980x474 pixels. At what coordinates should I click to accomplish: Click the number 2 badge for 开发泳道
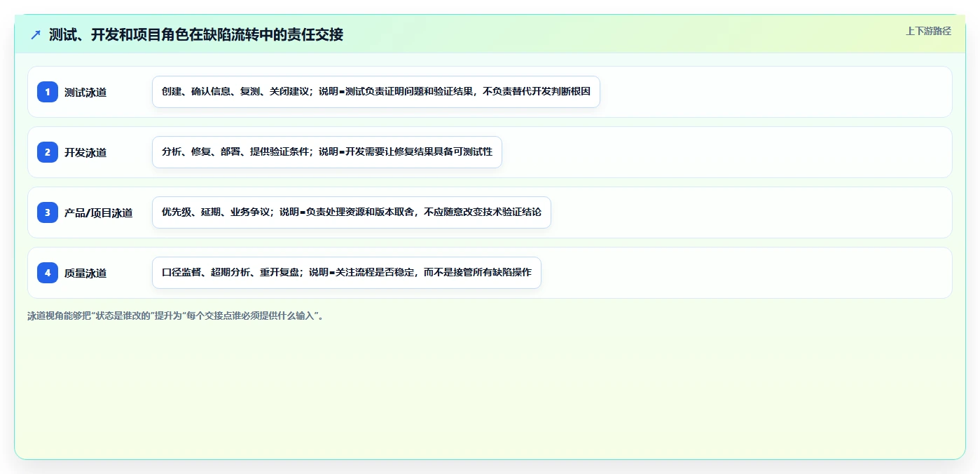(48, 151)
